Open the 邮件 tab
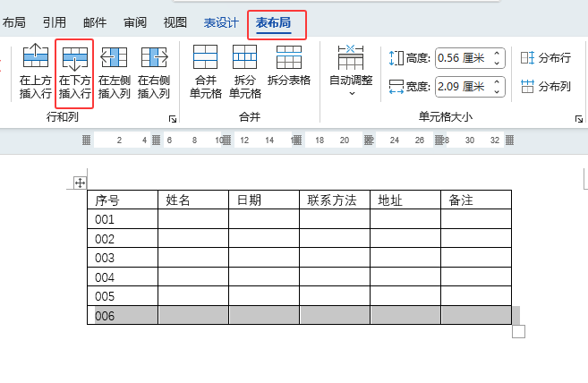The height and width of the screenshot is (383, 588). (95, 23)
